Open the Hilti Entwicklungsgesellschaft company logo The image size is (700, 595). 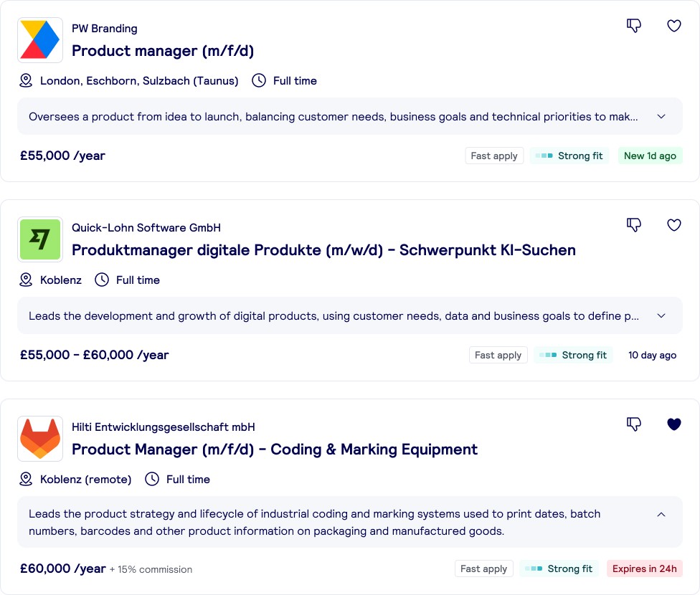click(40, 438)
